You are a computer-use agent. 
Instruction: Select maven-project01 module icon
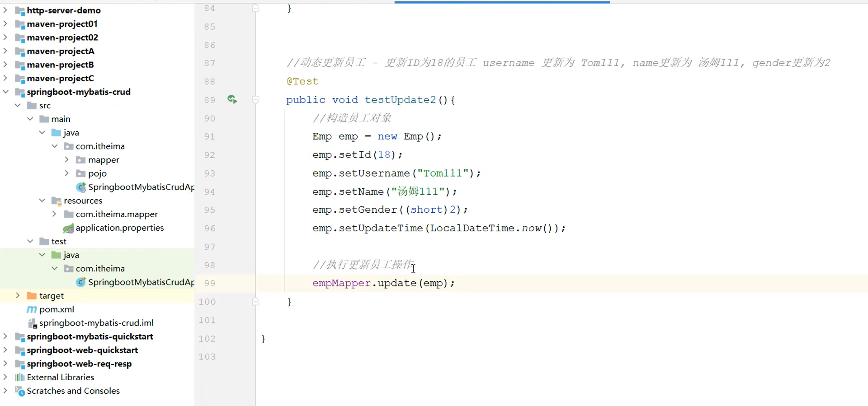pyautogui.click(x=19, y=24)
